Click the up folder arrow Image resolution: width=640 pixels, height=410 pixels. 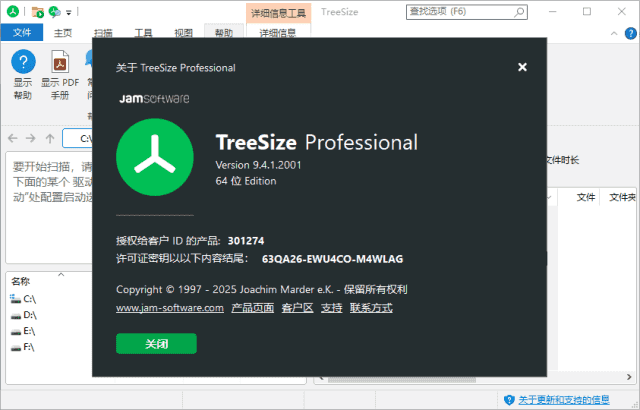tap(50, 138)
